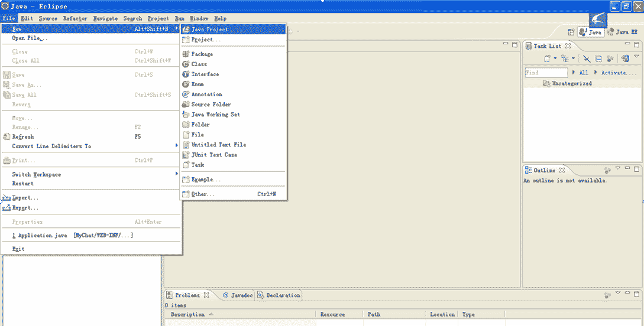Image resolution: width=644 pixels, height=326 pixels.
Task: Create a new Package
Action: pos(233,54)
